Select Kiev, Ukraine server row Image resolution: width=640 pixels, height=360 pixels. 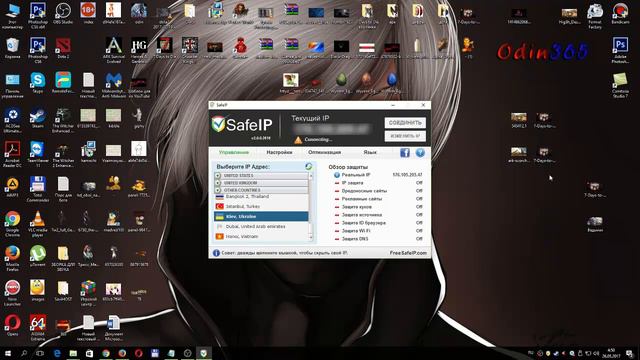261,216
